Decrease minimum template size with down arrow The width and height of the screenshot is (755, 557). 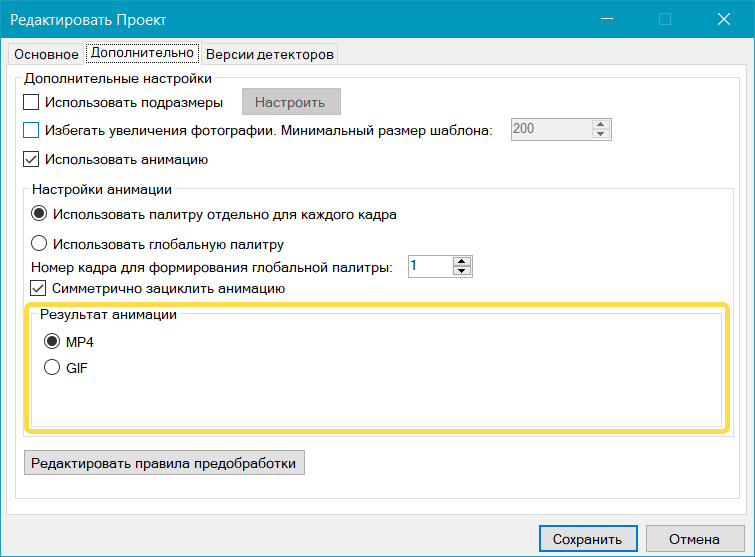(600, 134)
